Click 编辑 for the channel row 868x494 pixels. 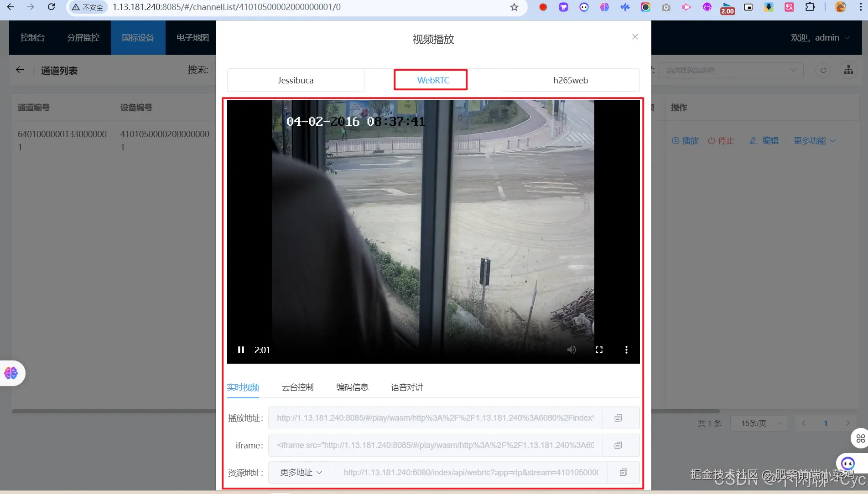764,141
